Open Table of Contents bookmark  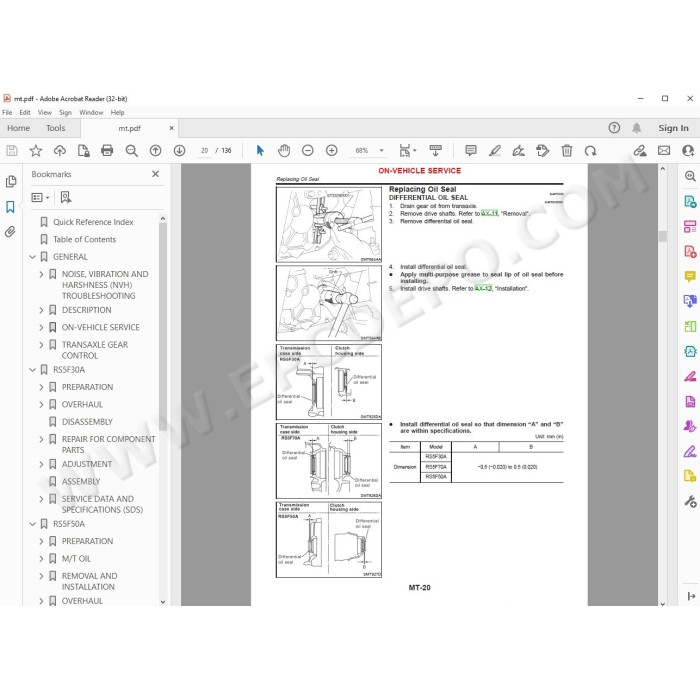(x=84, y=239)
